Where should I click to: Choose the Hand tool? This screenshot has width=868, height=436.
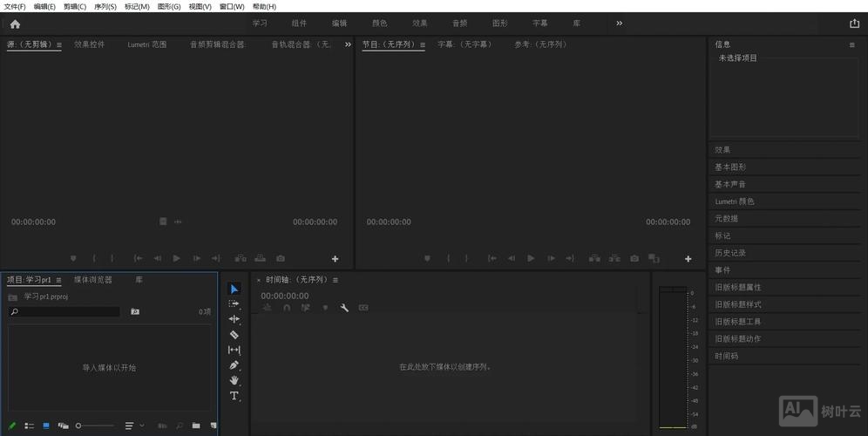pos(234,380)
